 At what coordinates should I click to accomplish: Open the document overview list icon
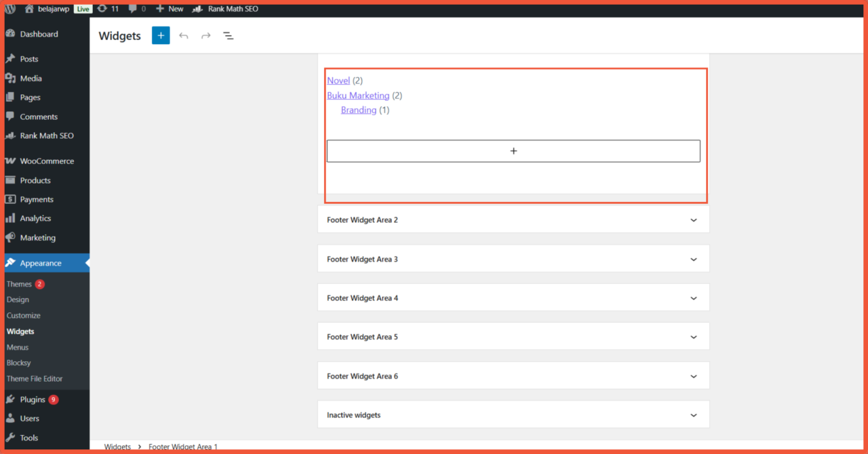(x=228, y=35)
